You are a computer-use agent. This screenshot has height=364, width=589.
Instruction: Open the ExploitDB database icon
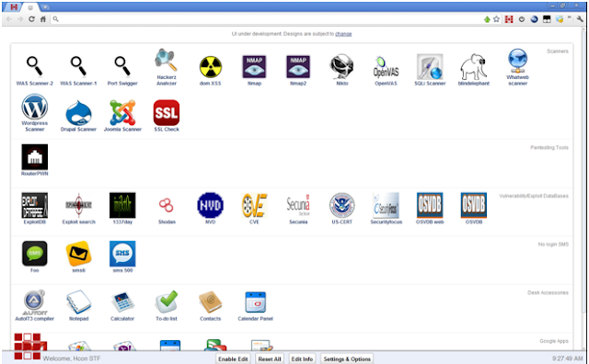click(35, 205)
